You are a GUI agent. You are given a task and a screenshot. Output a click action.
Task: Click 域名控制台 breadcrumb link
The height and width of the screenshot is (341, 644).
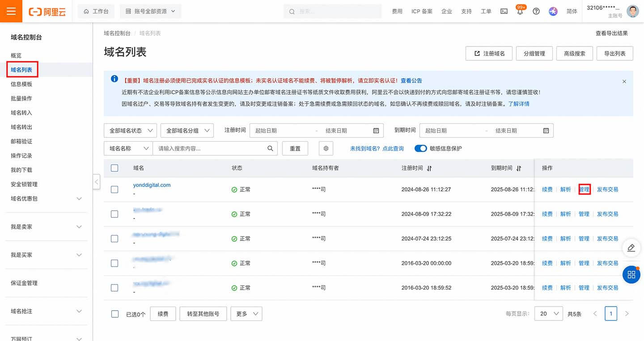coord(117,33)
